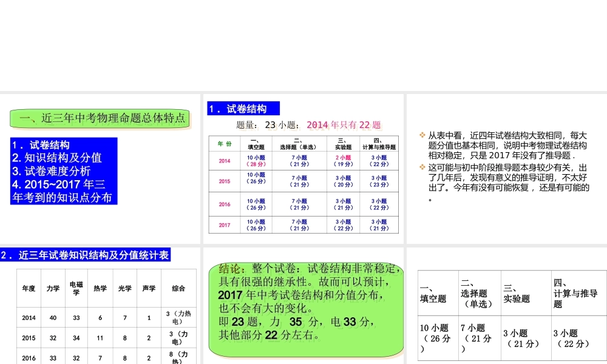Click the paragraph starting '从表中看，近四年试卷结构'

tap(507, 146)
